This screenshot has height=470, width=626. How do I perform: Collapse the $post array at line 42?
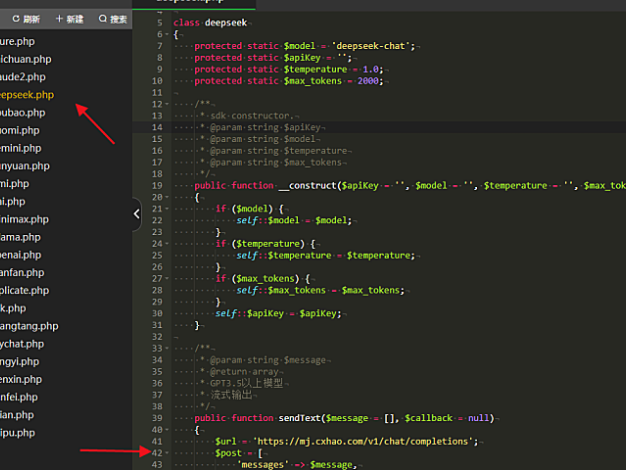[167, 453]
